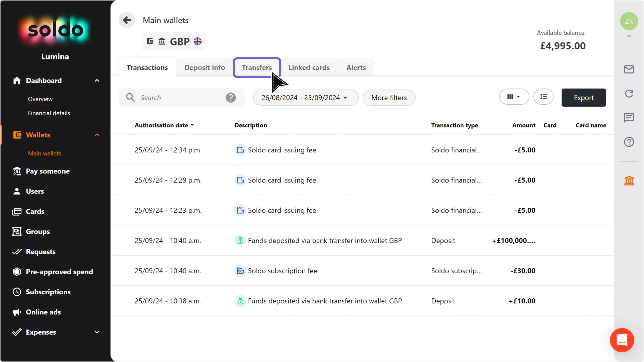Click the Export button
The height and width of the screenshot is (362, 644).
click(x=584, y=98)
